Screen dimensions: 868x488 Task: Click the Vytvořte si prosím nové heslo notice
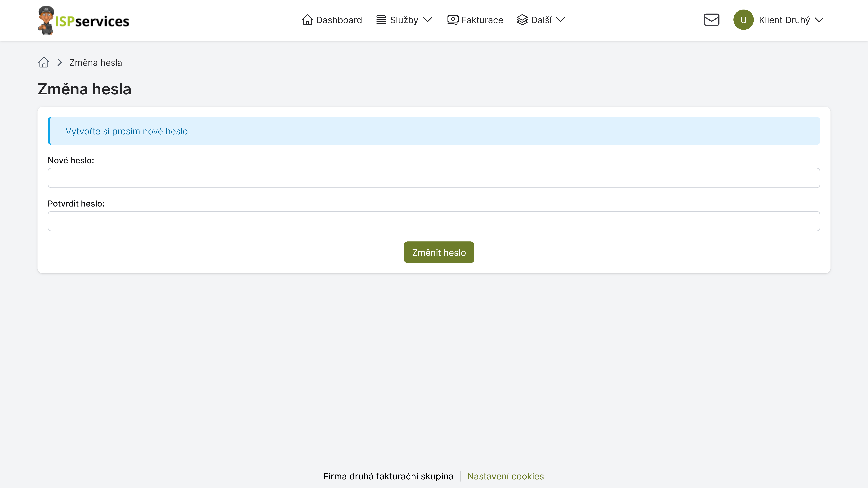(434, 131)
